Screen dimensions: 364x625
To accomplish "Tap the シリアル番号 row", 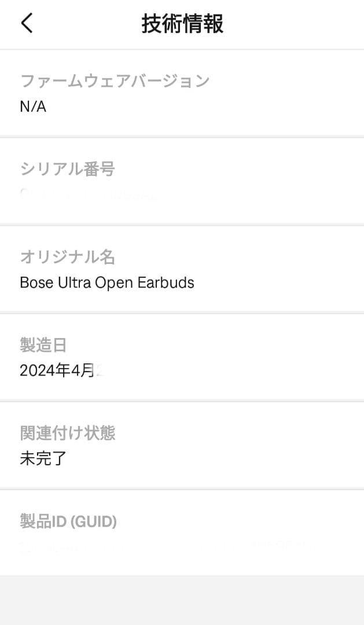I will 182,181.
